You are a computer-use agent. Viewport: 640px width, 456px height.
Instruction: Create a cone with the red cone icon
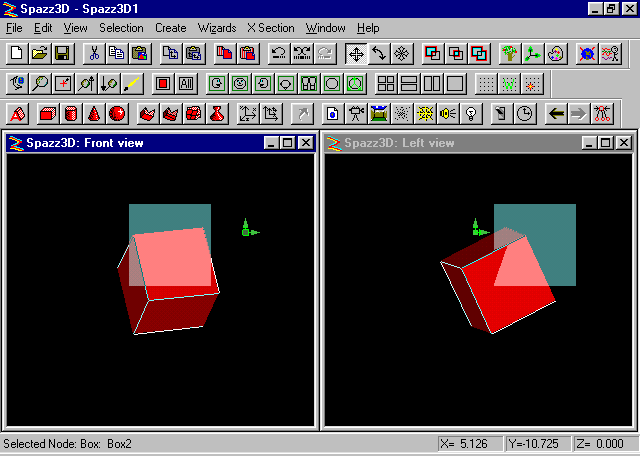tap(94, 114)
